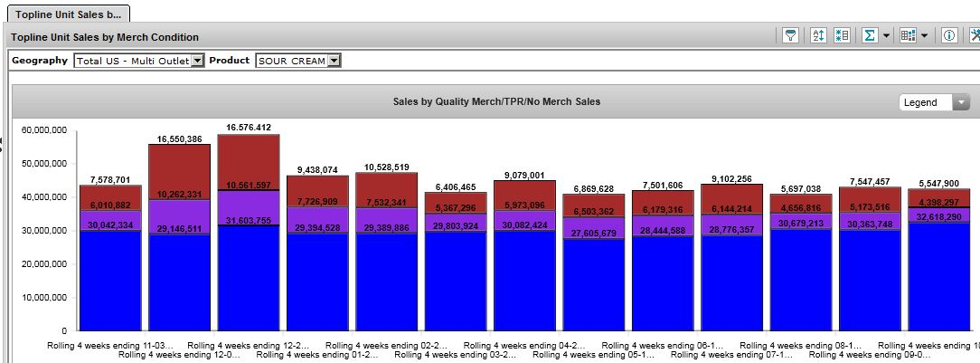980x363 pixels.
Task: Click the asterisk list icon beside sort
Action: (x=843, y=36)
